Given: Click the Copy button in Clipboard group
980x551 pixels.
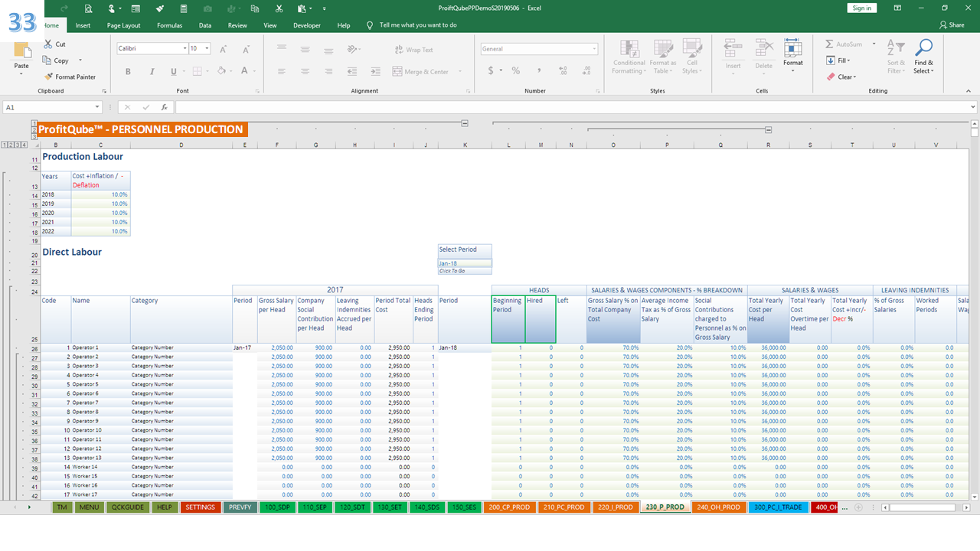Looking at the screenshot, I should [x=56, y=60].
